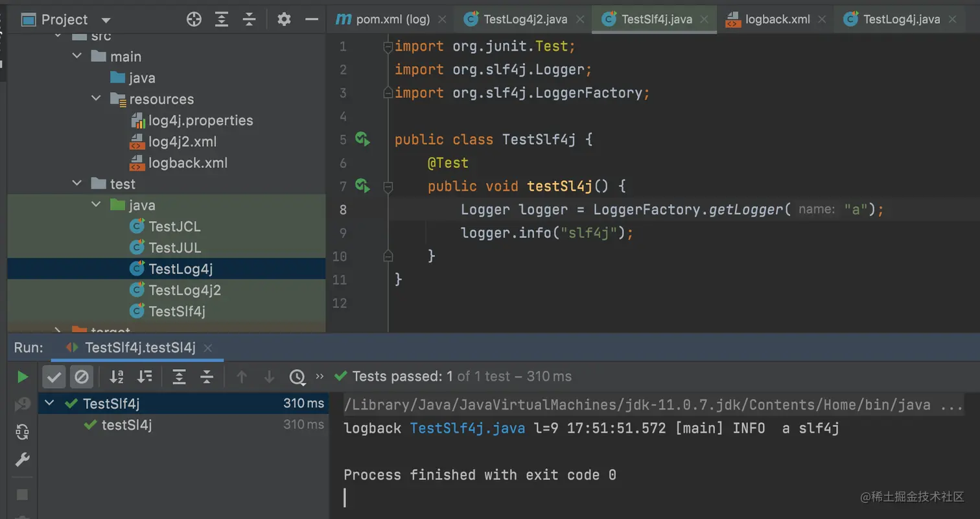This screenshot has height=519, width=980.
Task: Collapse the test folder
Action: (x=77, y=184)
